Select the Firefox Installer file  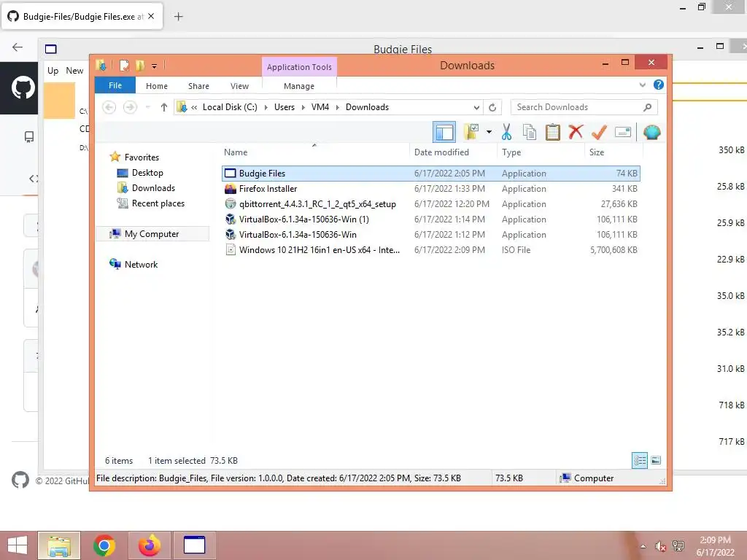[x=430, y=189]
